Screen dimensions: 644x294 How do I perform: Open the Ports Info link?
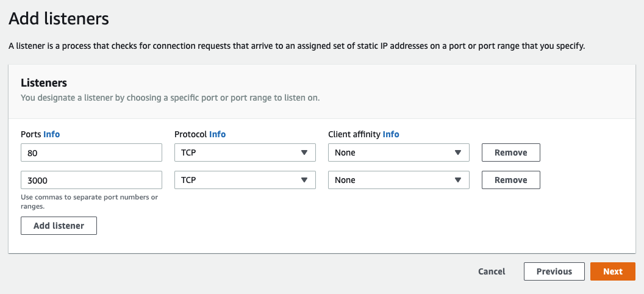(x=52, y=134)
